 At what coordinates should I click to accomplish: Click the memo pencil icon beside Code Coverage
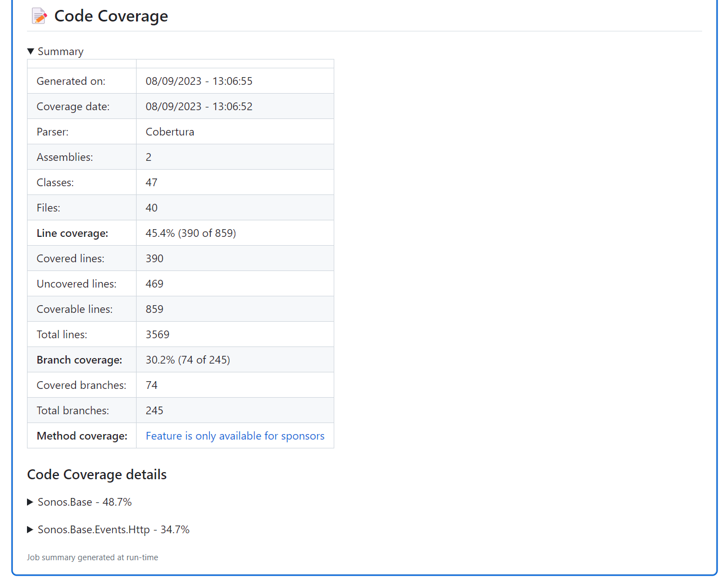[x=39, y=17]
